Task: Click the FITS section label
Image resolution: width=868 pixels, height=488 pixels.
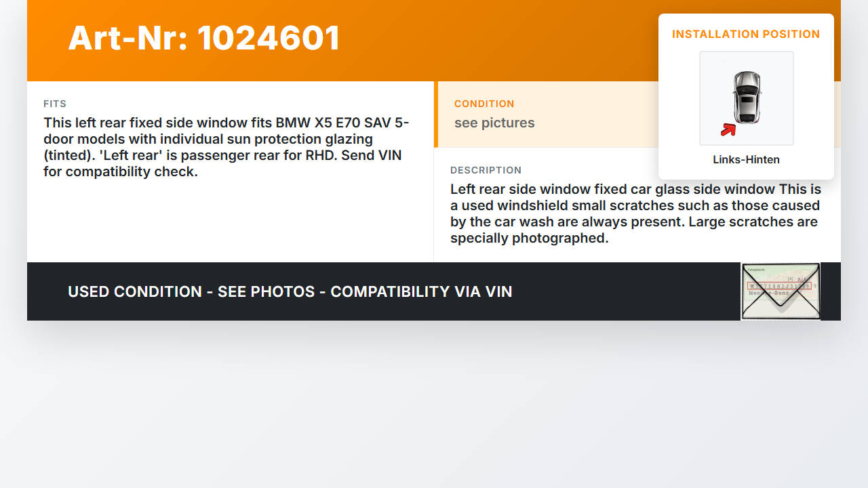Action: click(x=55, y=104)
